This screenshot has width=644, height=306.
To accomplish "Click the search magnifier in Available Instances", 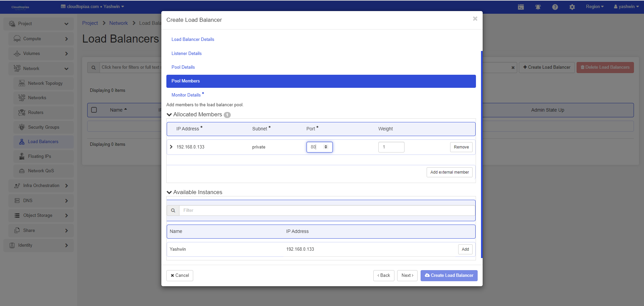I will click(173, 210).
